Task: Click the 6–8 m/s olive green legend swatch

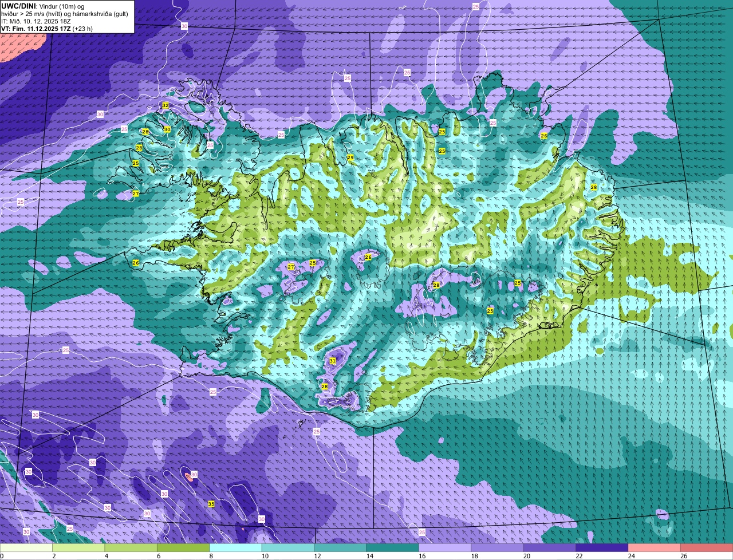Action: 184,547
